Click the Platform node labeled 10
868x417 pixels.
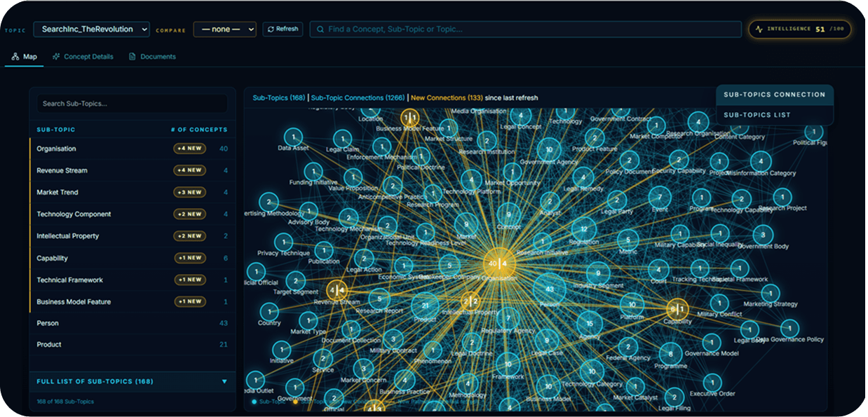(x=632, y=305)
